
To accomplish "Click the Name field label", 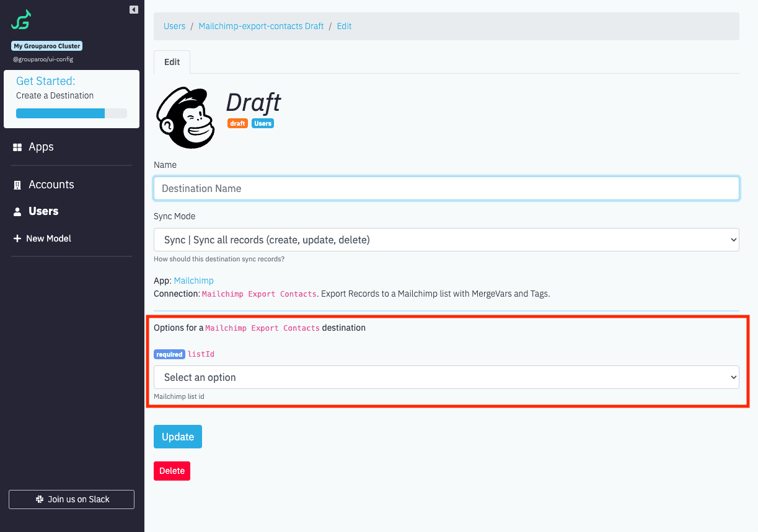I will tap(165, 165).
